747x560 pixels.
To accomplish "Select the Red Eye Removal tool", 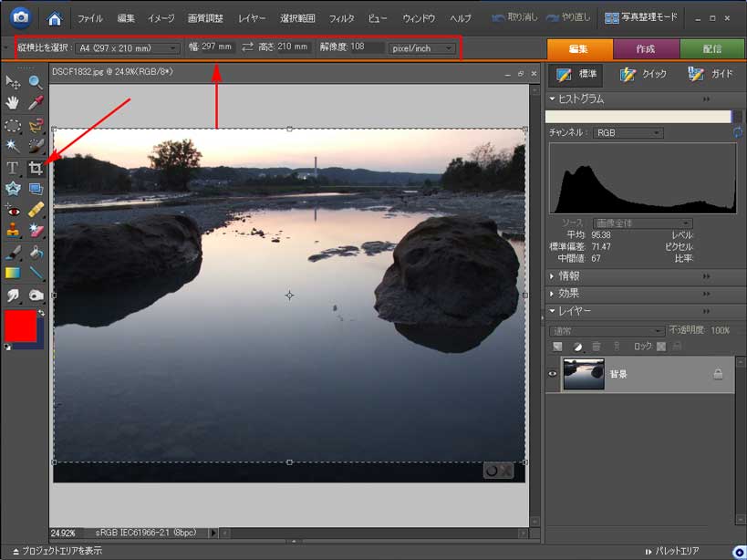I will (13, 210).
